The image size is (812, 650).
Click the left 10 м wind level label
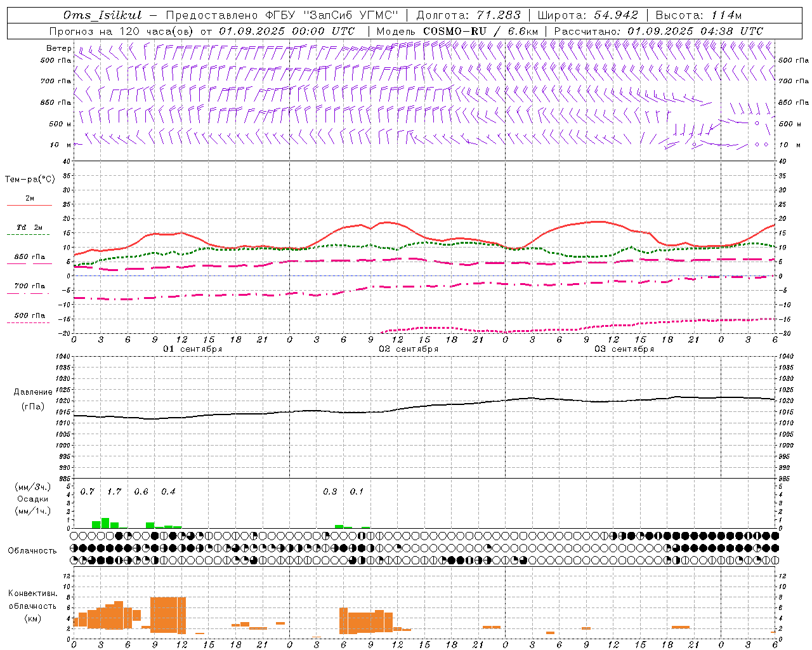pos(61,145)
